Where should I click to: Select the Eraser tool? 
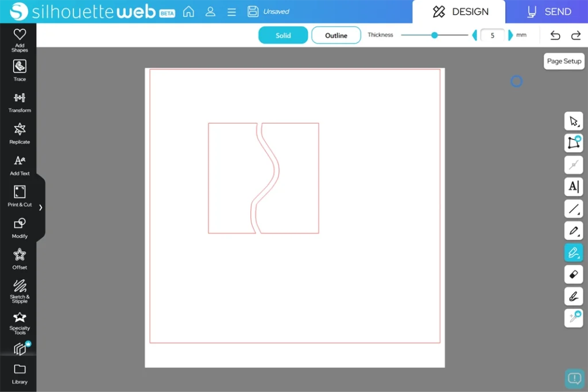click(x=573, y=274)
